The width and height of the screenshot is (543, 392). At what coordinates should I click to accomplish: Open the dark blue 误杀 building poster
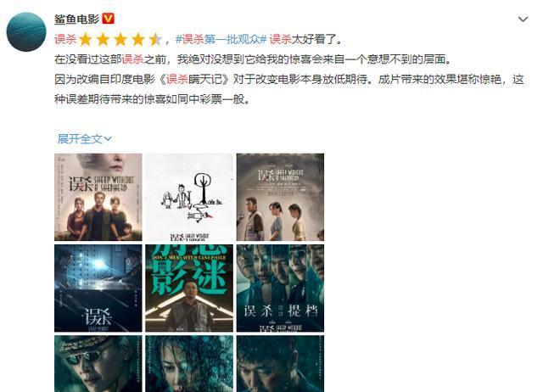(98, 288)
